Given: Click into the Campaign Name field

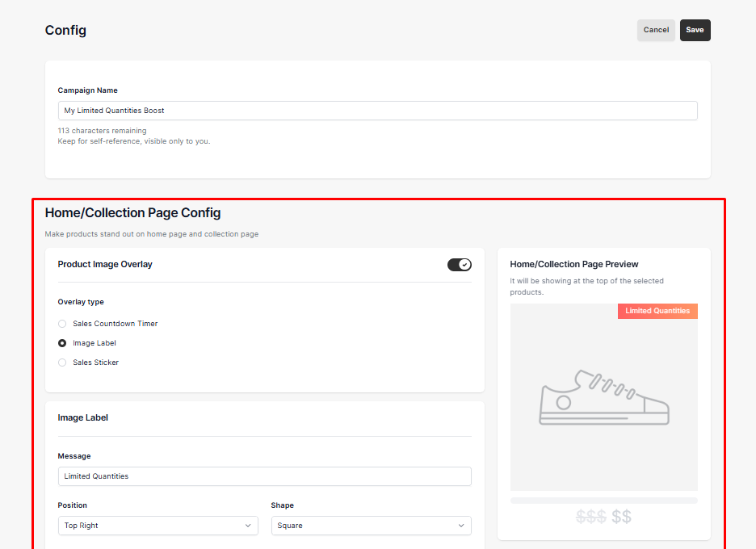Looking at the screenshot, I should click(x=377, y=111).
